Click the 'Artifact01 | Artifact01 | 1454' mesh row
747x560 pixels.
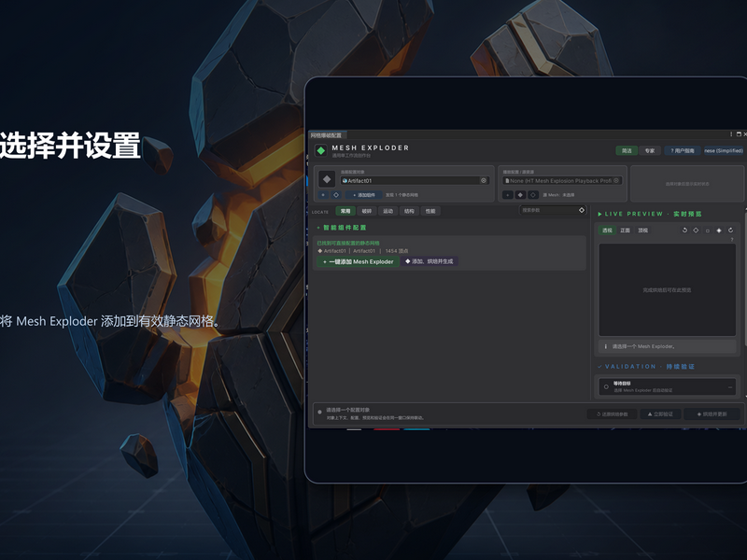point(362,251)
